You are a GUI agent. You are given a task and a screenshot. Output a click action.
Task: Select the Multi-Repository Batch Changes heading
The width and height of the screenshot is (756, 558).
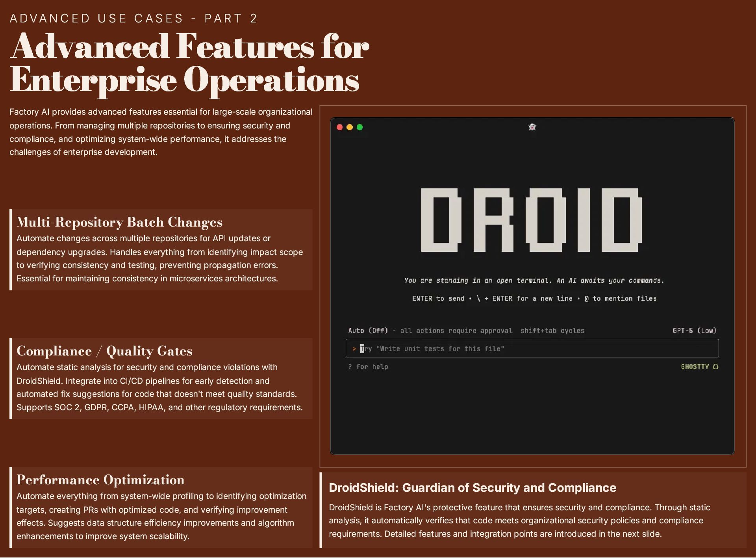click(119, 222)
